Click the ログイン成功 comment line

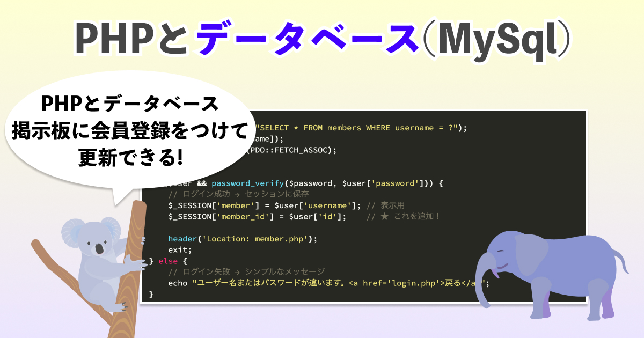(x=238, y=194)
